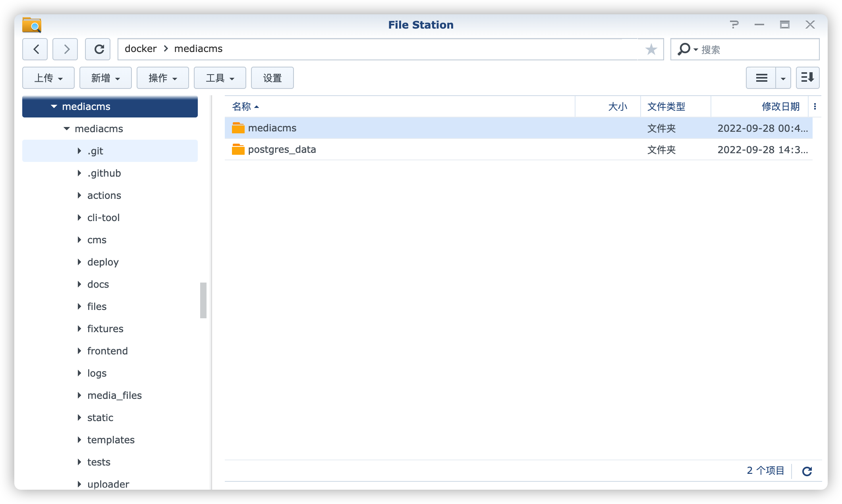
Task: Collapse the highlighted mediacms tree node
Action: click(x=54, y=106)
